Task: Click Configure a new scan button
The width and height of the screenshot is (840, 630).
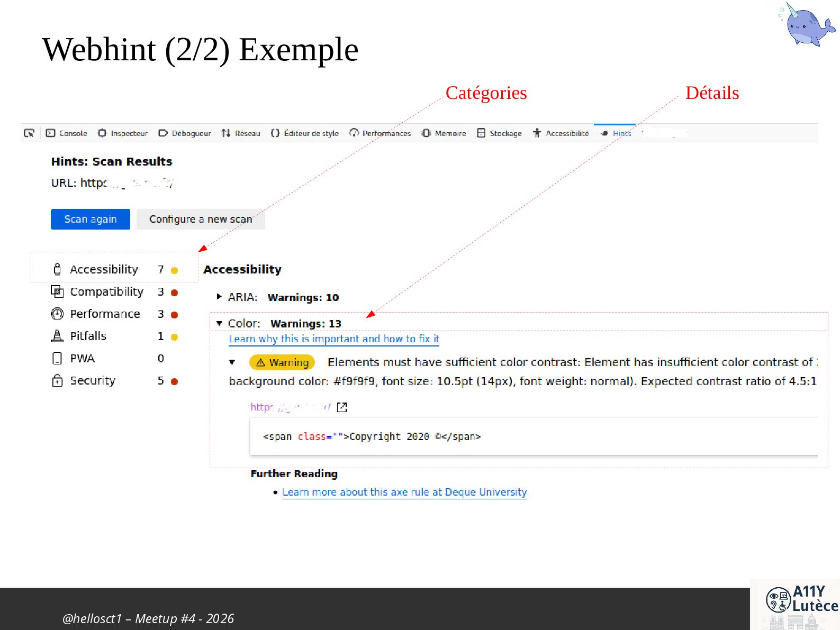Action: click(201, 219)
